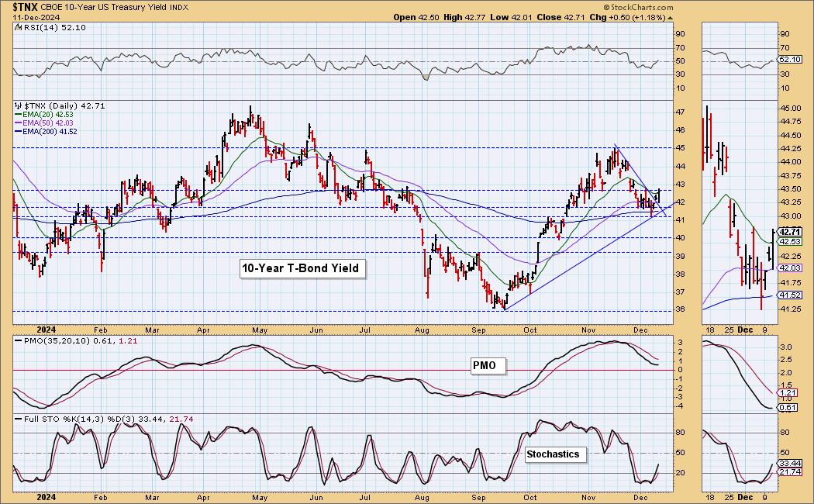Click the $TNX ticker symbol in the header
Screen dimensions: 814x504
[x=24, y=7]
